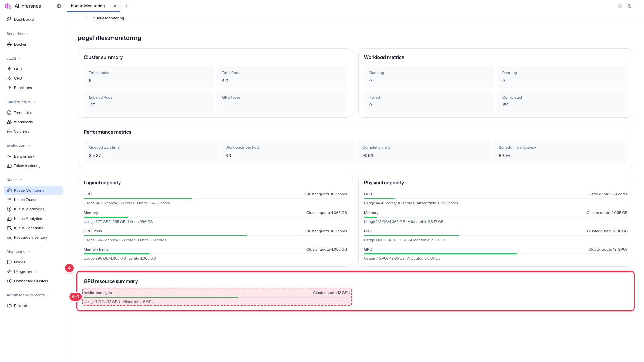
Task: Navigate back with the left arrow
Action: click(76, 18)
